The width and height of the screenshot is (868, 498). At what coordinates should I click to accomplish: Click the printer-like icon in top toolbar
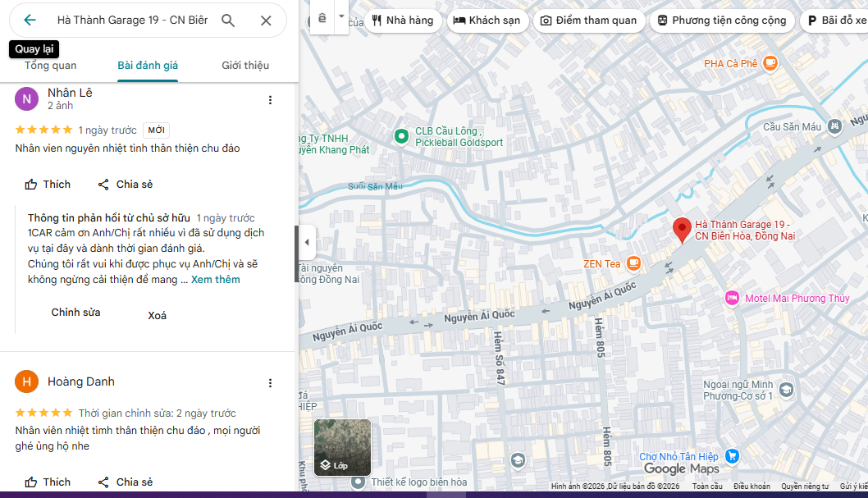pos(322,18)
